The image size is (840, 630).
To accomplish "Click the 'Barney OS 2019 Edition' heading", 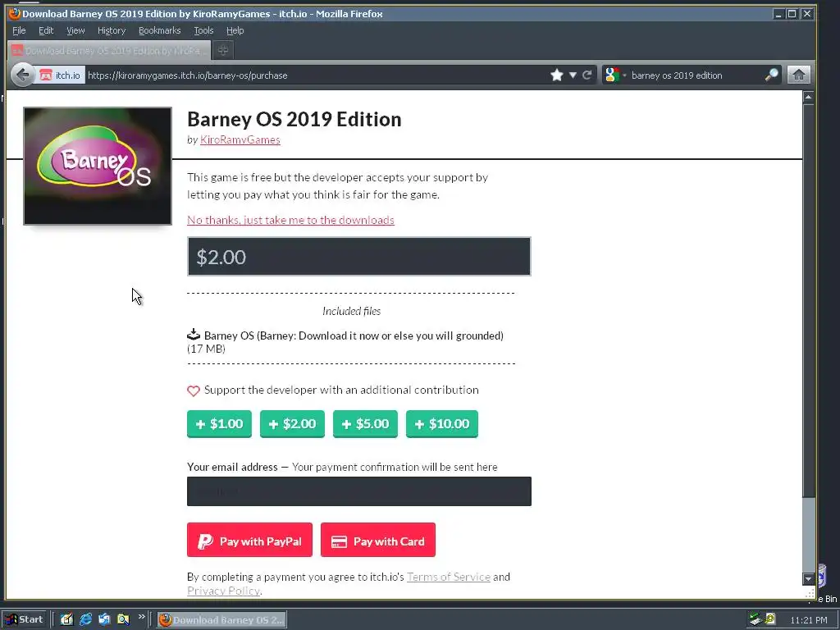I will [x=294, y=120].
